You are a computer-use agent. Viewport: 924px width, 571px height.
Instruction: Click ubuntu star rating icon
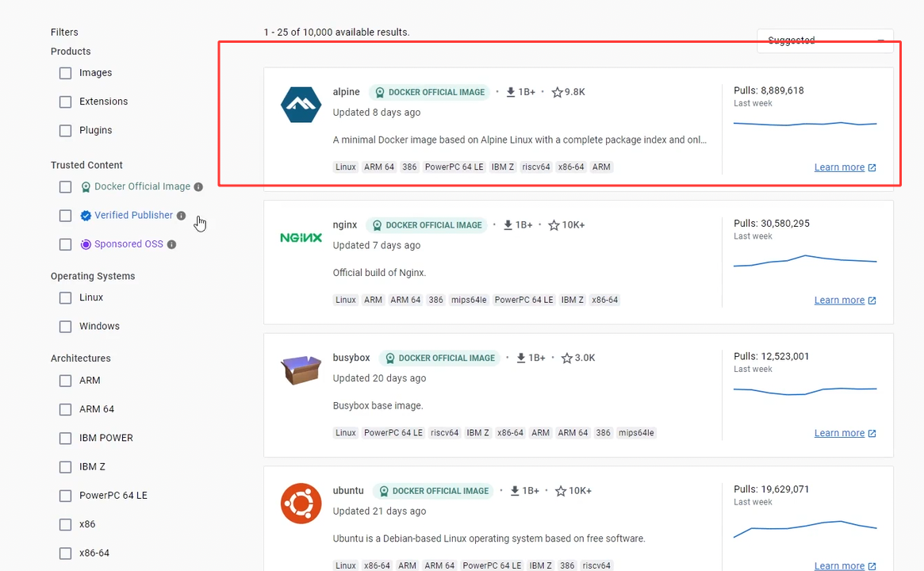point(561,491)
